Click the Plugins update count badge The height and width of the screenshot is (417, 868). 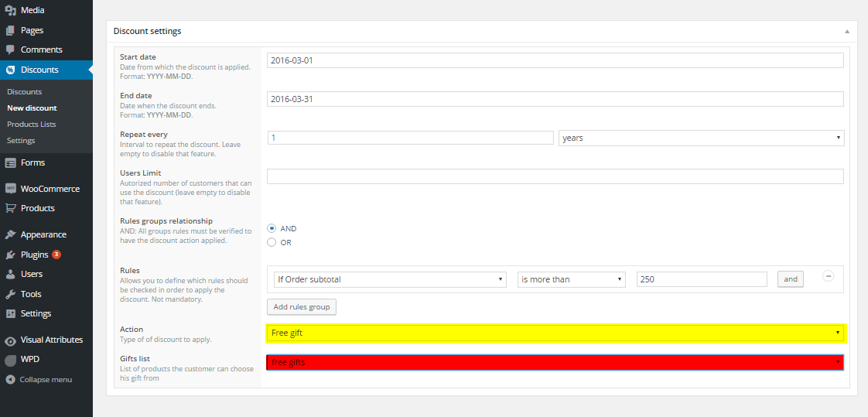click(x=56, y=255)
